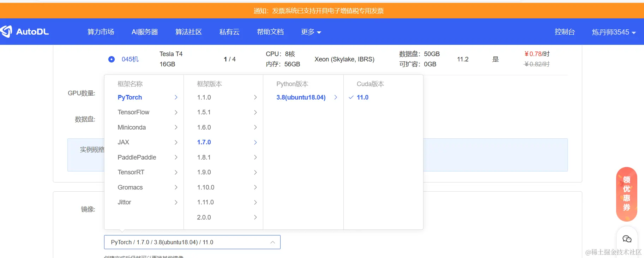Choose framework version 1.1.0
644x258 pixels.
click(204, 97)
